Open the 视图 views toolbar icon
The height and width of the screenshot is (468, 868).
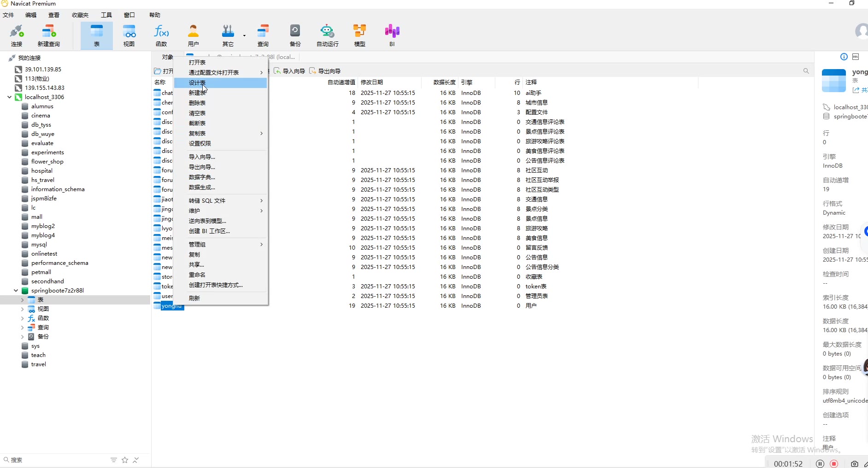click(129, 35)
